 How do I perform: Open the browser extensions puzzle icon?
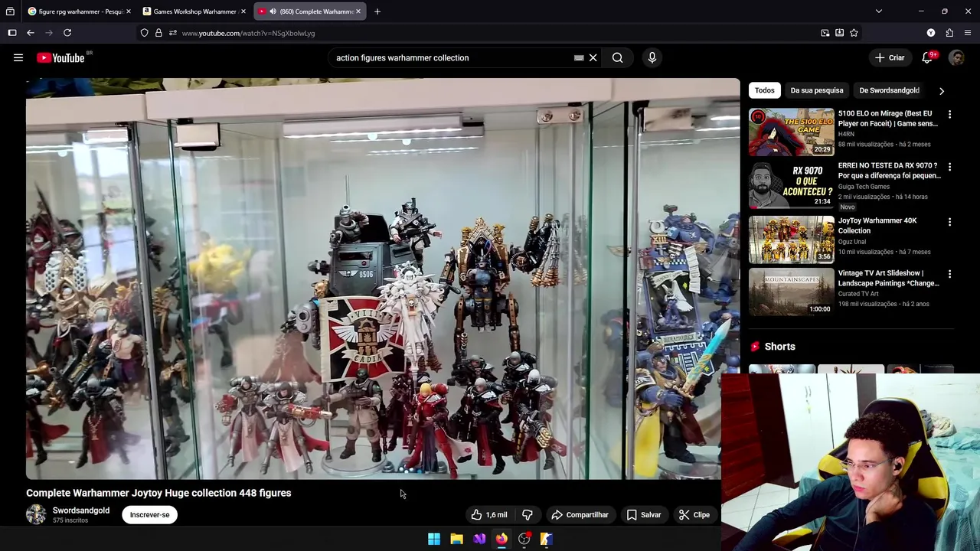click(x=949, y=33)
